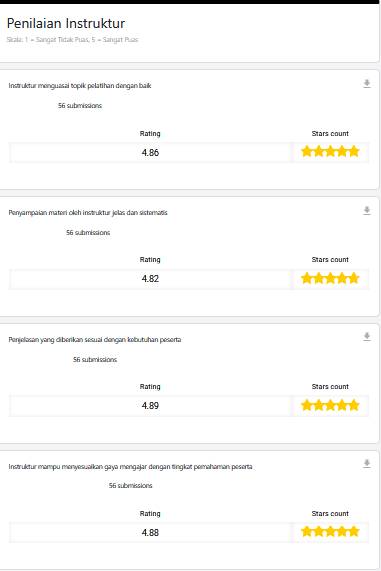Click the stars next to 4.88 rating
This screenshot has width=381, height=571.
click(x=330, y=532)
